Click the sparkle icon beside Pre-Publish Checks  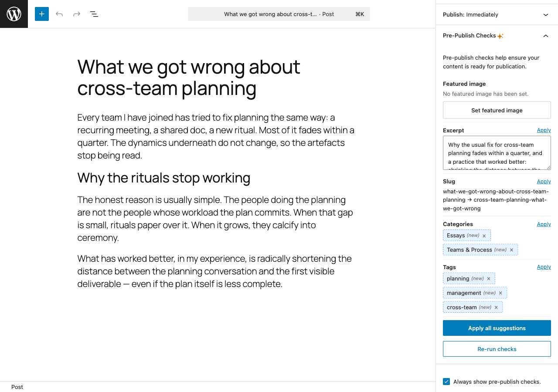[500, 36]
